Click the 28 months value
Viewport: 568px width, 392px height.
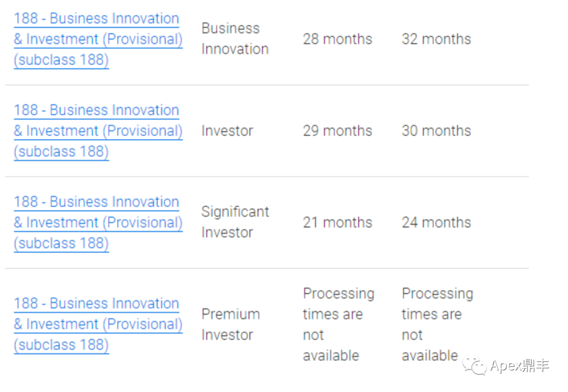tap(338, 39)
